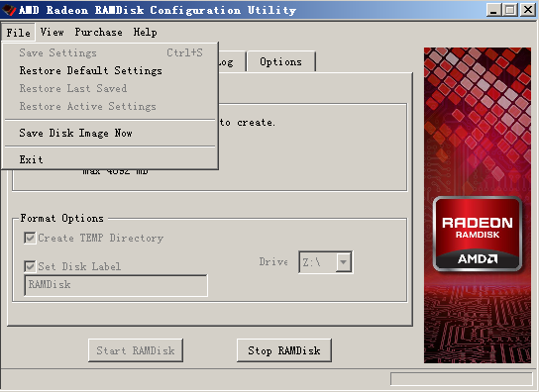Viewport: 539px width, 392px height.
Task: Open the Z:\ drive combo box
Action: pyautogui.click(x=325, y=262)
